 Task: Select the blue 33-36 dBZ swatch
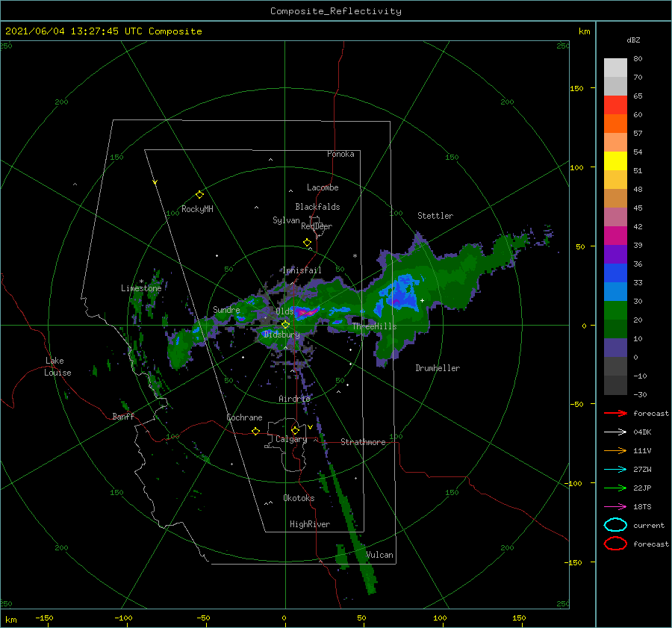(615, 273)
